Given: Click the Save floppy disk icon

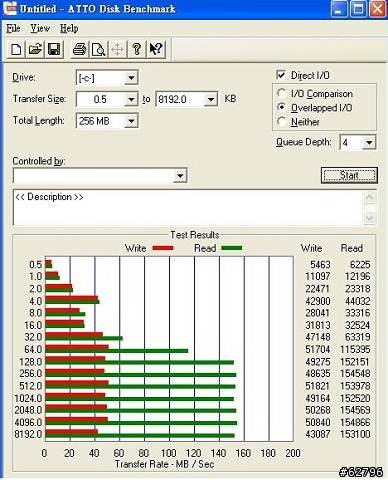Looking at the screenshot, I should tap(54, 50).
